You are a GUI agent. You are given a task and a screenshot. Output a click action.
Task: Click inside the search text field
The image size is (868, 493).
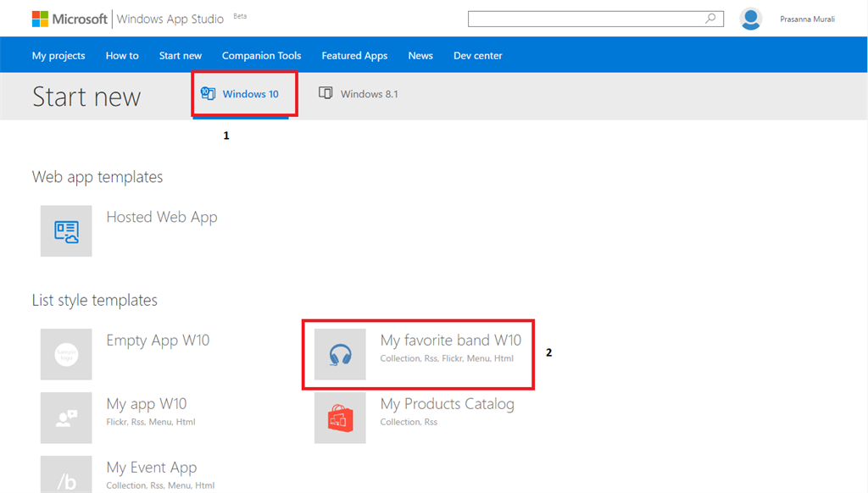pos(585,19)
